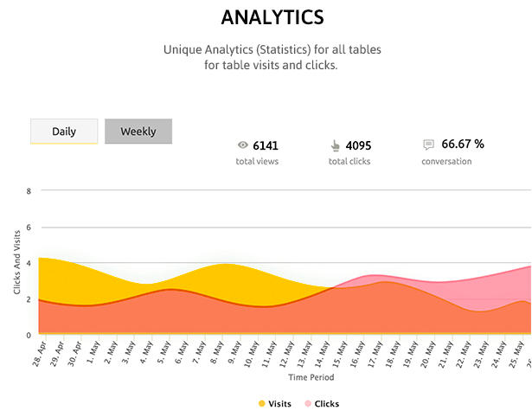
Task: Click the 25. May date label
Action: [x=517, y=354]
